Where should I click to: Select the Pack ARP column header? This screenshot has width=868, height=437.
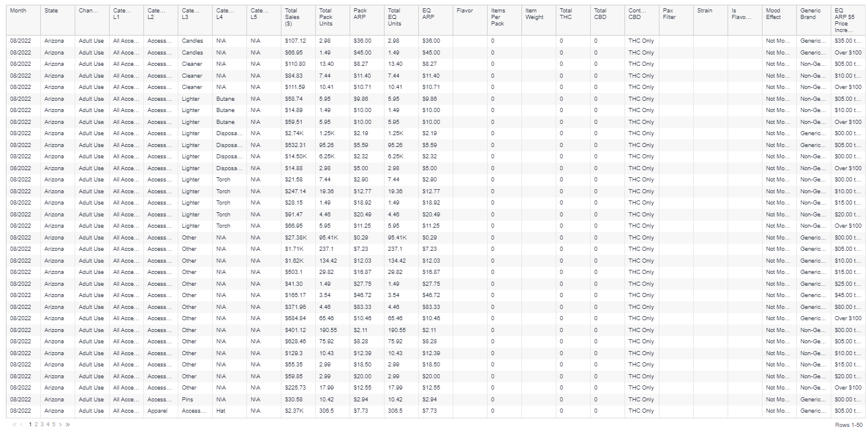[x=360, y=14]
